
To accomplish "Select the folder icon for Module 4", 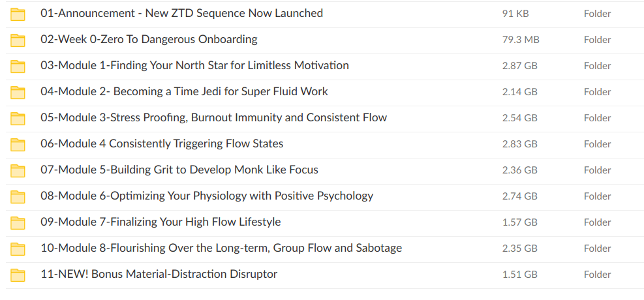I will (x=18, y=145).
